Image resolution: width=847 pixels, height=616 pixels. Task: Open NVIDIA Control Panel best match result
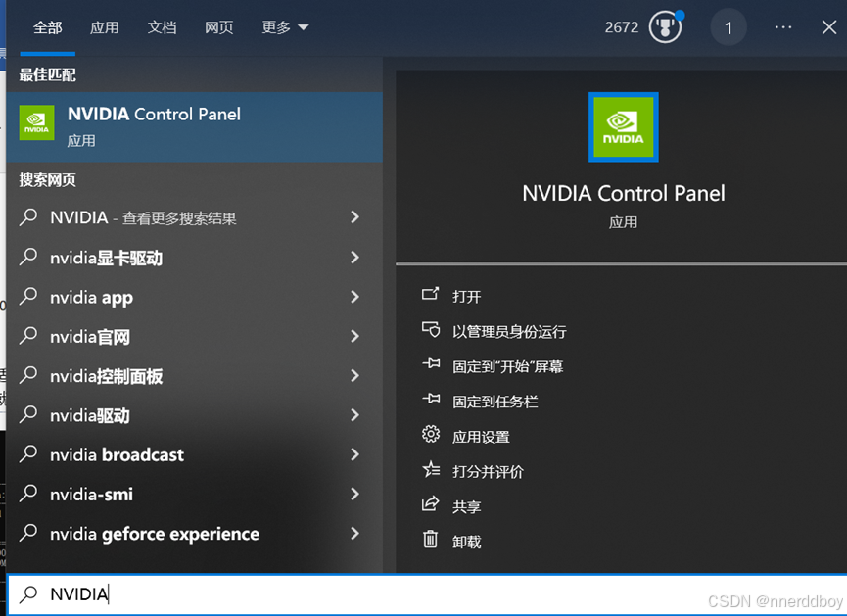coord(195,127)
